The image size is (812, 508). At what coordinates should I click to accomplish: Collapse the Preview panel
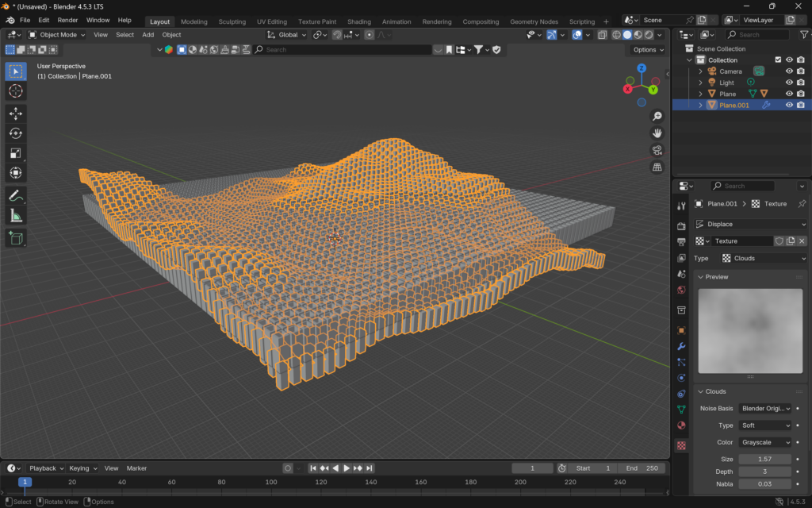pos(717,277)
